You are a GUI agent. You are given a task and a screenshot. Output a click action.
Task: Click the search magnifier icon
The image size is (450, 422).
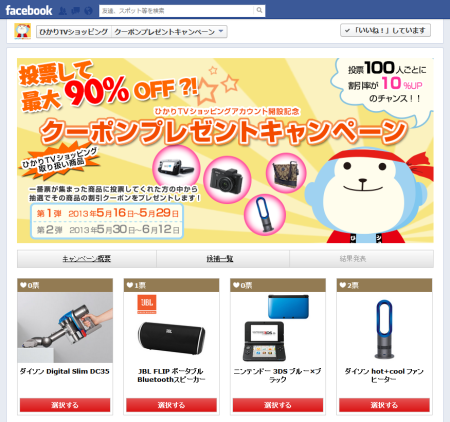(259, 10)
